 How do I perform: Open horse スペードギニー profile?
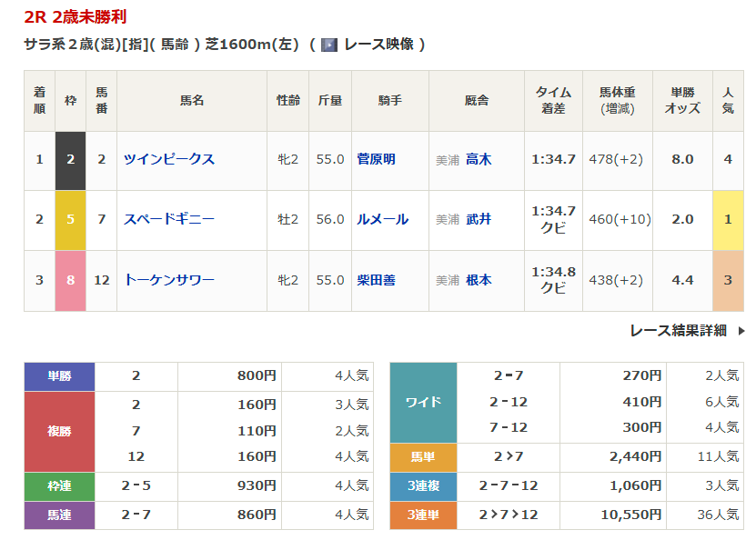(169, 219)
